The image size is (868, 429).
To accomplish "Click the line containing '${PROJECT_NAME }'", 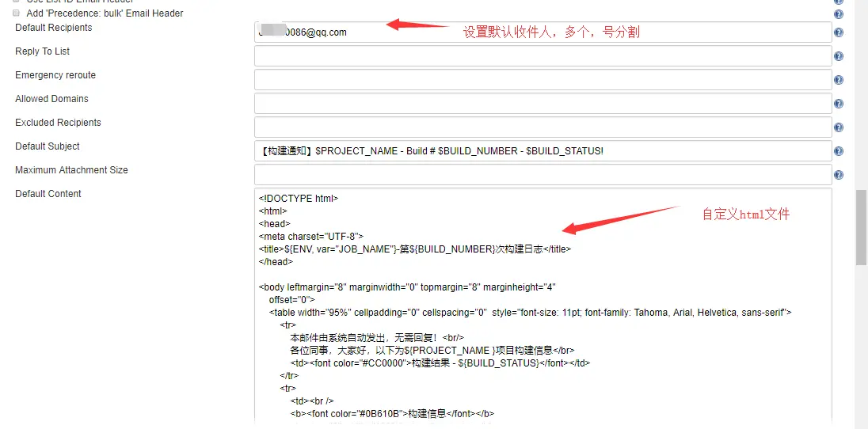I will 432,351.
